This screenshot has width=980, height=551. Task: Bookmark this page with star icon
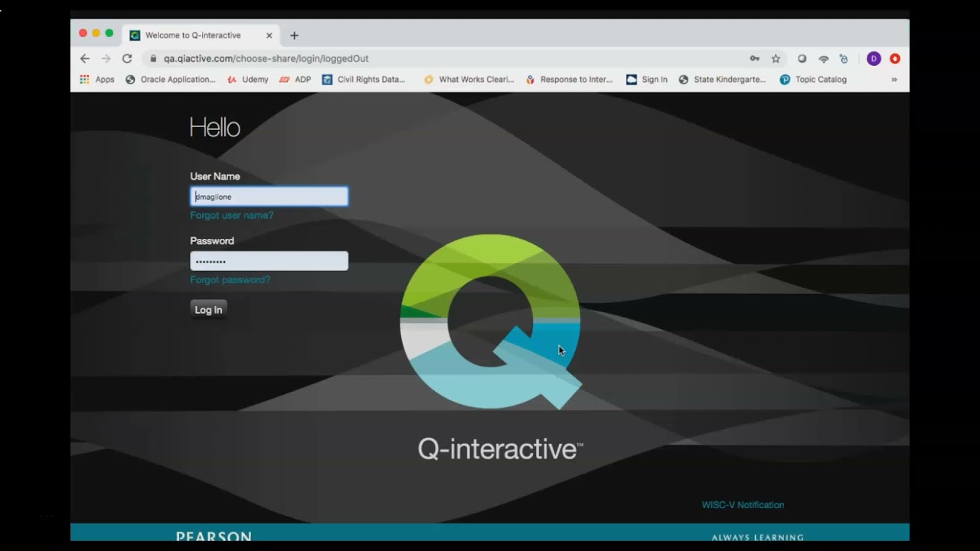tap(776, 58)
